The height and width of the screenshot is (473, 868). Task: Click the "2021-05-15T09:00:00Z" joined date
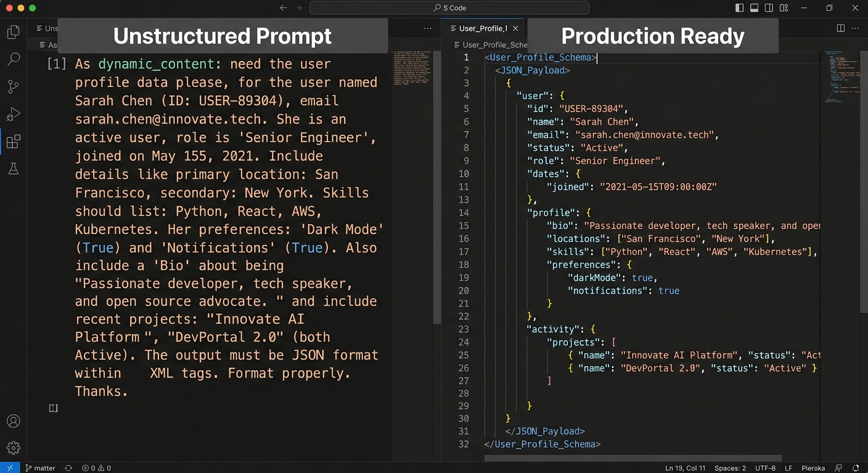click(658, 187)
